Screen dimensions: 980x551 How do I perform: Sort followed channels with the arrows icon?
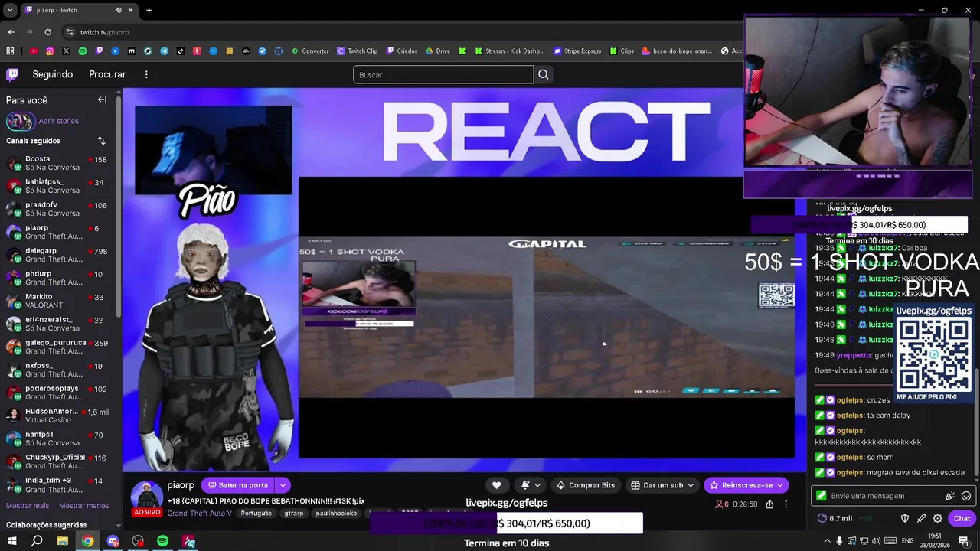(101, 141)
